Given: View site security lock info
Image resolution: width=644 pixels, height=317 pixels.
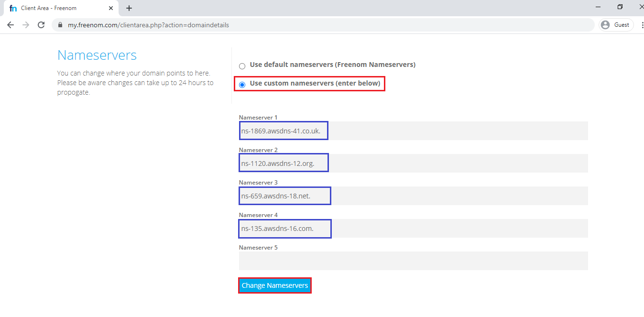Looking at the screenshot, I should click(60, 25).
